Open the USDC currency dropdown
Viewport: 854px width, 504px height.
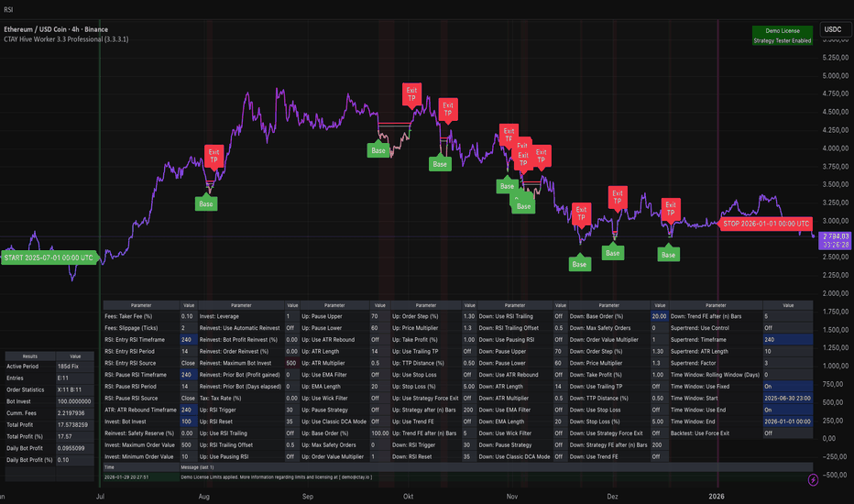(832, 29)
